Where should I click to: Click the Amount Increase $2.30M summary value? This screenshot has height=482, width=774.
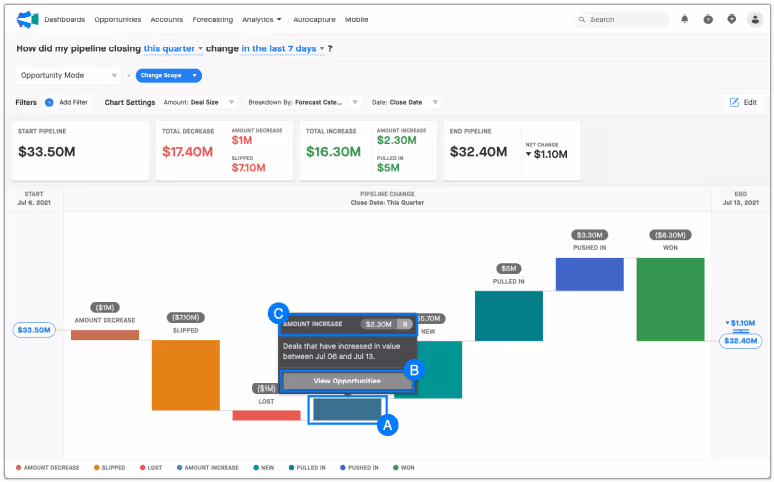click(396, 140)
